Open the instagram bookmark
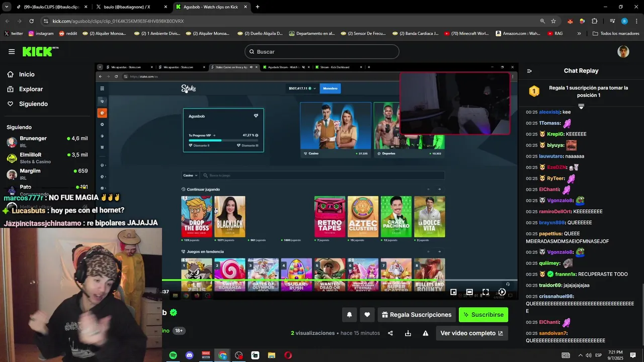The image size is (644, 362). (x=41, y=34)
